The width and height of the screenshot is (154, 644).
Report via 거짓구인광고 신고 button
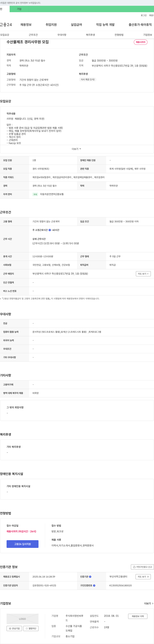pos(142,567)
